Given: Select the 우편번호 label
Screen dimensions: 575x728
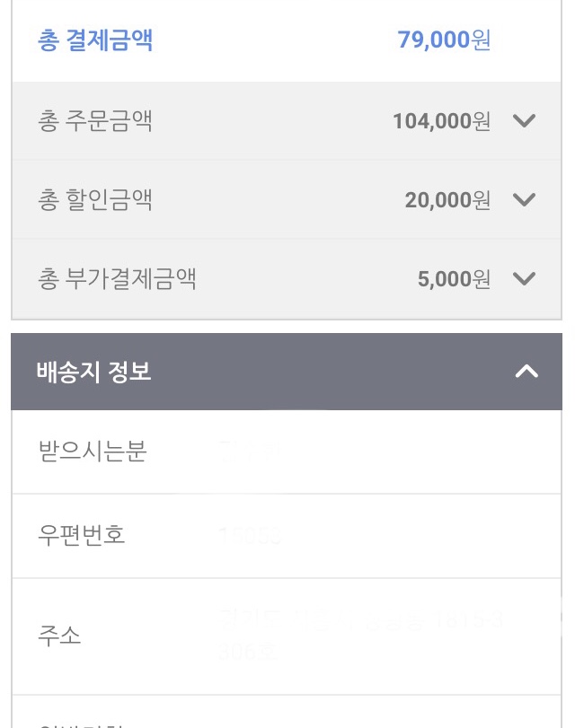Looking at the screenshot, I should coord(82,536).
